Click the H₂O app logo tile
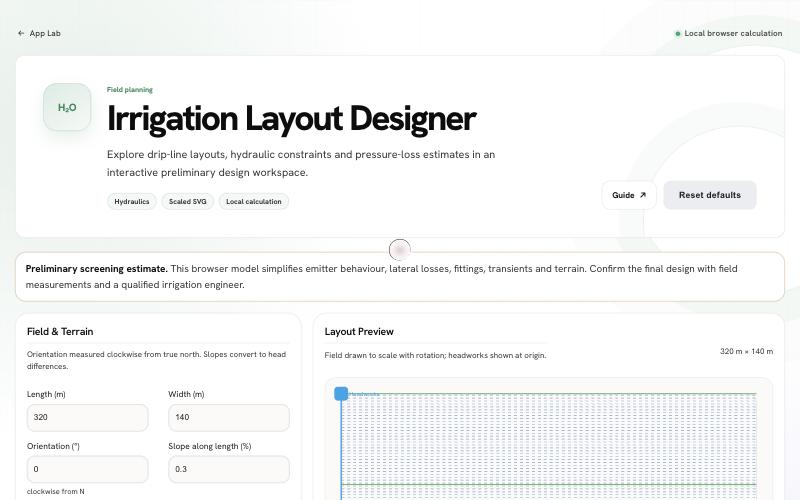 pos(67,107)
